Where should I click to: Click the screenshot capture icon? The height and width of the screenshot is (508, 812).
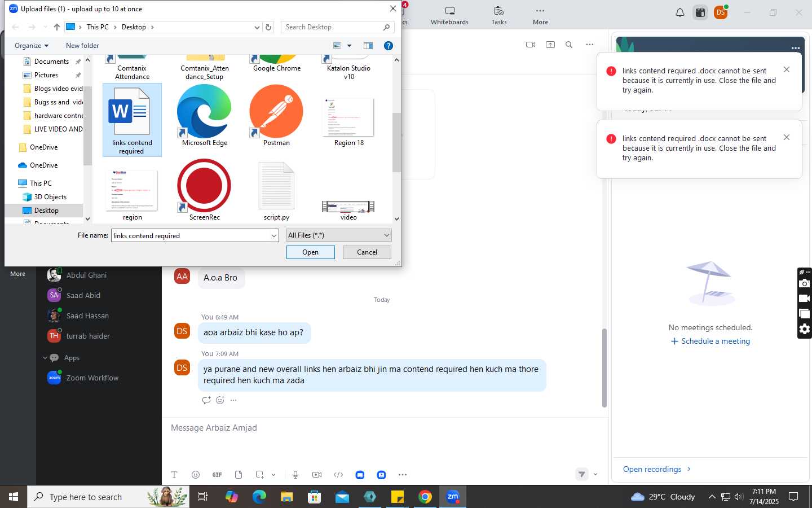coord(259,475)
